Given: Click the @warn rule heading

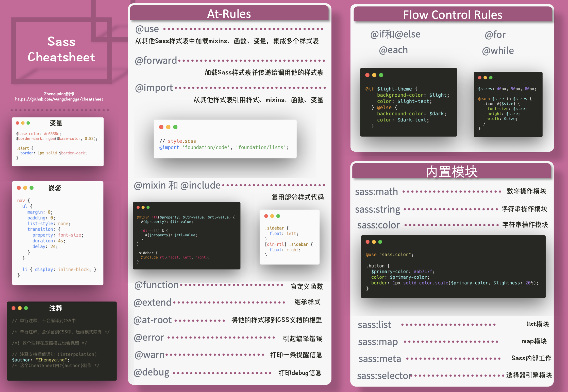Looking at the screenshot, I should tap(149, 355).
